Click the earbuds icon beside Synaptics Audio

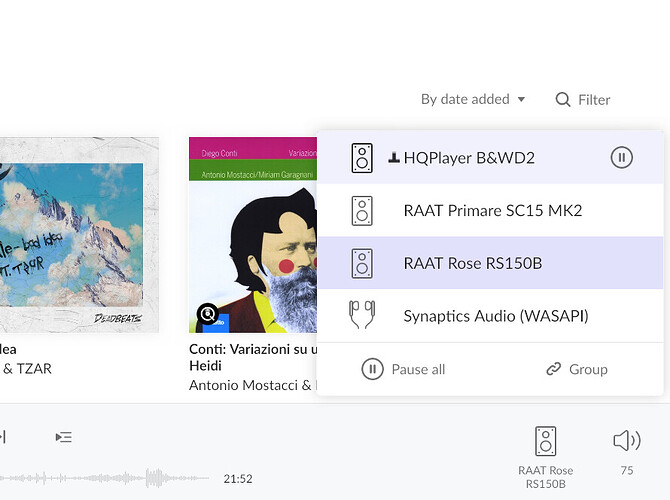[362, 315]
